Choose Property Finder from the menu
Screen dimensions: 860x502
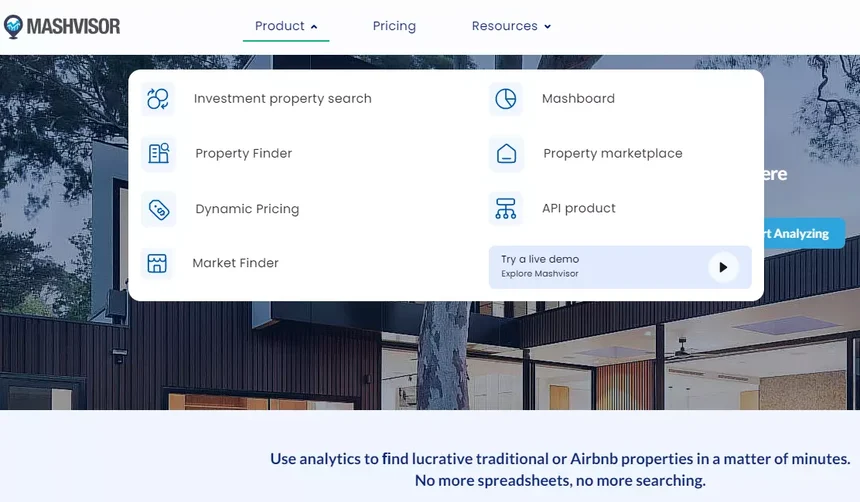(244, 154)
